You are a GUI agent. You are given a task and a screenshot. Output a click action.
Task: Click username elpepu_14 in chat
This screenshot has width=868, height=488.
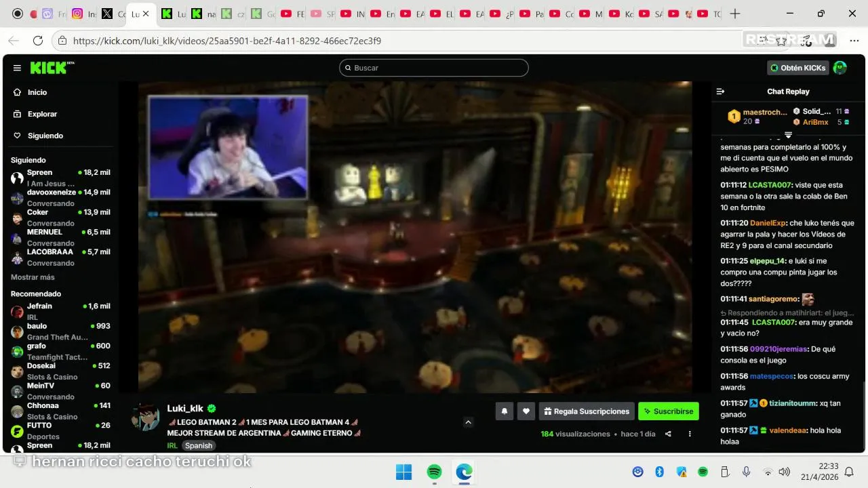pyautogui.click(x=768, y=261)
